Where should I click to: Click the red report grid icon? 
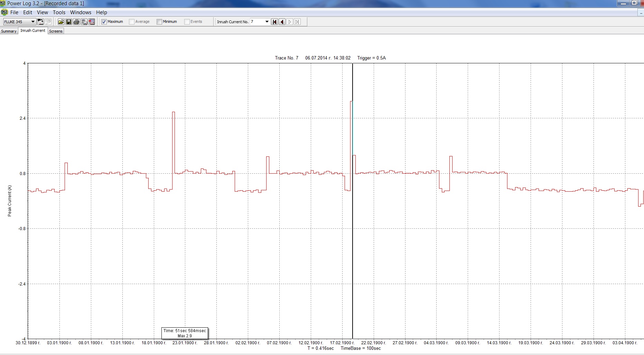92,22
